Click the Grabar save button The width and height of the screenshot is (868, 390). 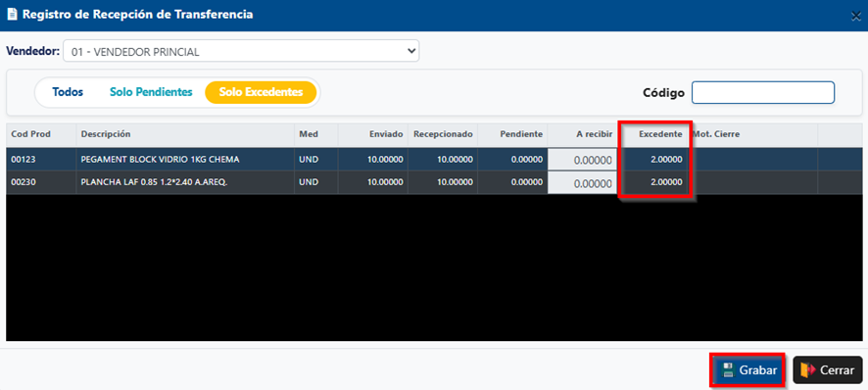(x=748, y=370)
